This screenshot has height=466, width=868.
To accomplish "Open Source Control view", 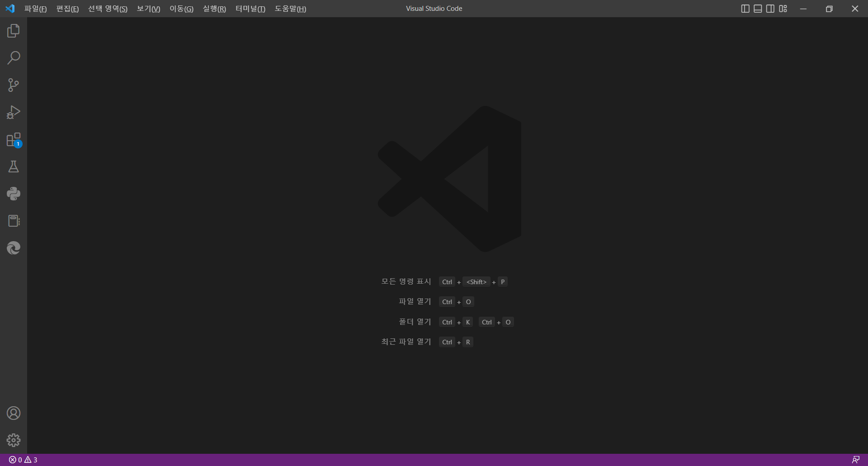I will click(14, 85).
